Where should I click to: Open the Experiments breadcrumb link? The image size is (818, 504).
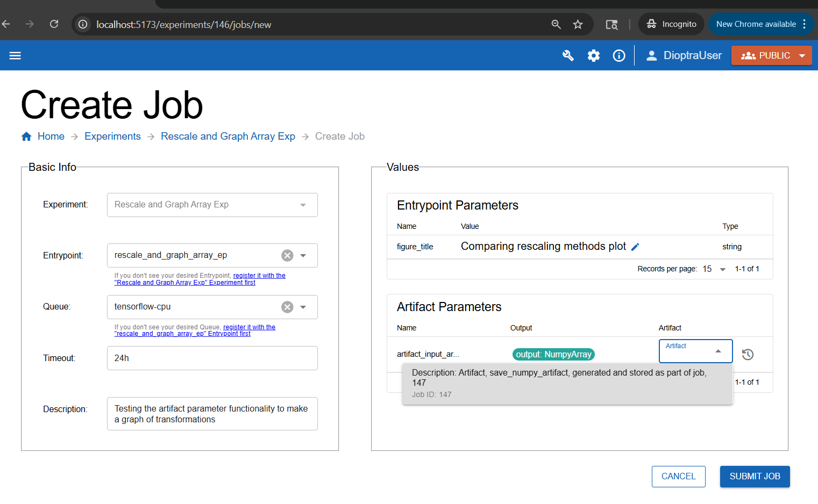(x=112, y=136)
